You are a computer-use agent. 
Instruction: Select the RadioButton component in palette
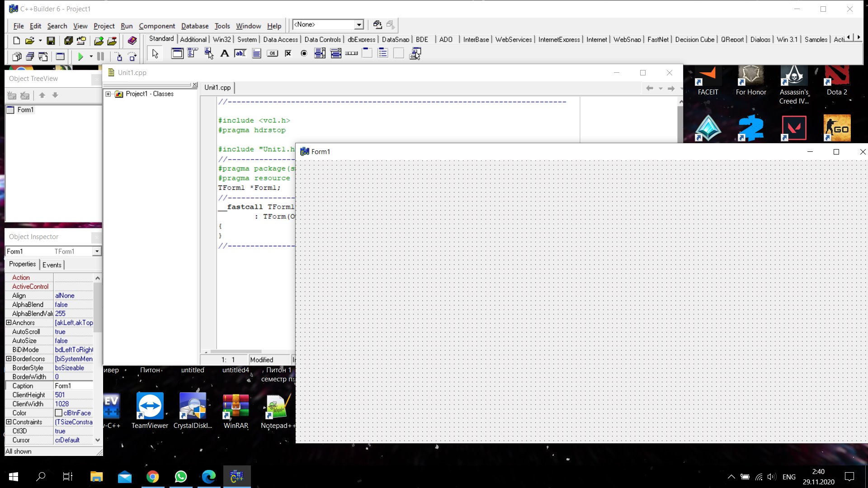304,53
